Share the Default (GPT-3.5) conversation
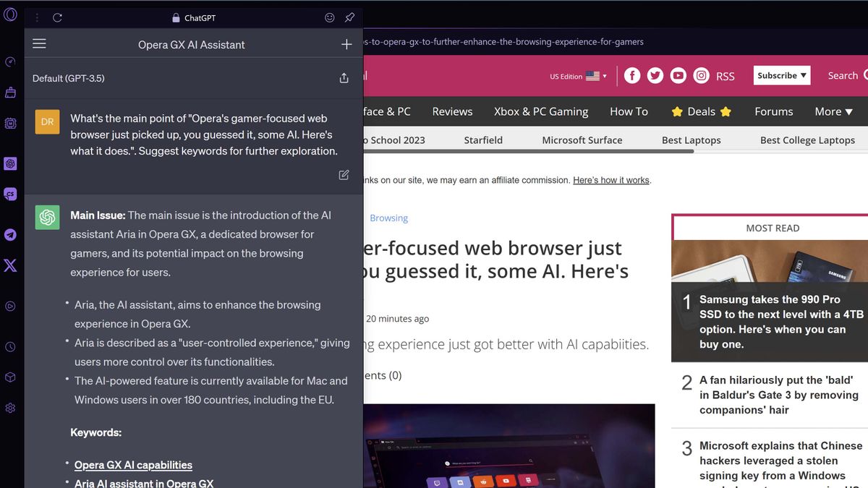868x488 pixels. click(x=344, y=78)
